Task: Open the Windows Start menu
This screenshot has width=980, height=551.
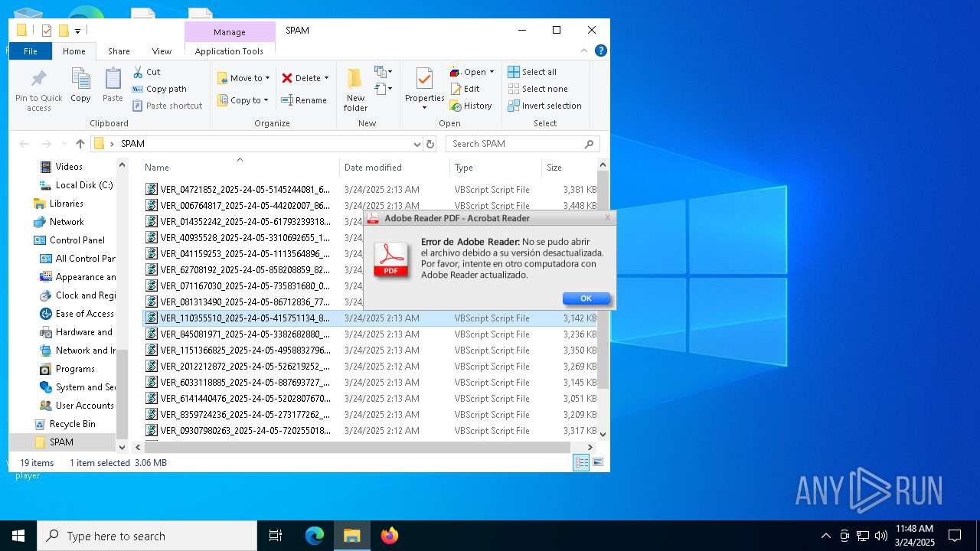Action: coord(18,536)
